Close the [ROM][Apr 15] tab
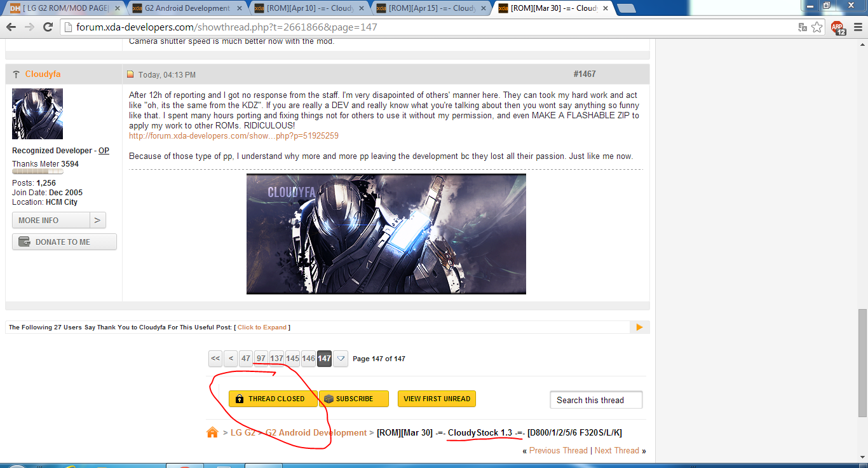This screenshot has width=868, height=468. tap(483, 8)
